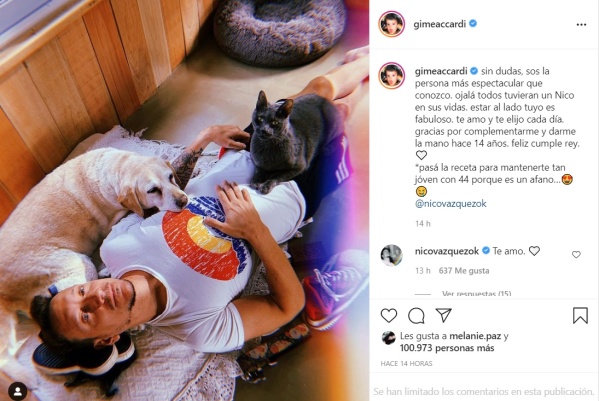Open the three-dot more options menu

[x=581, y=25]
